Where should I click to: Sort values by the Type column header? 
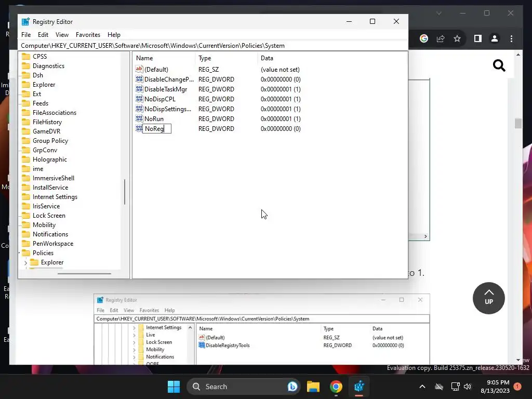[x=226, y=58]
